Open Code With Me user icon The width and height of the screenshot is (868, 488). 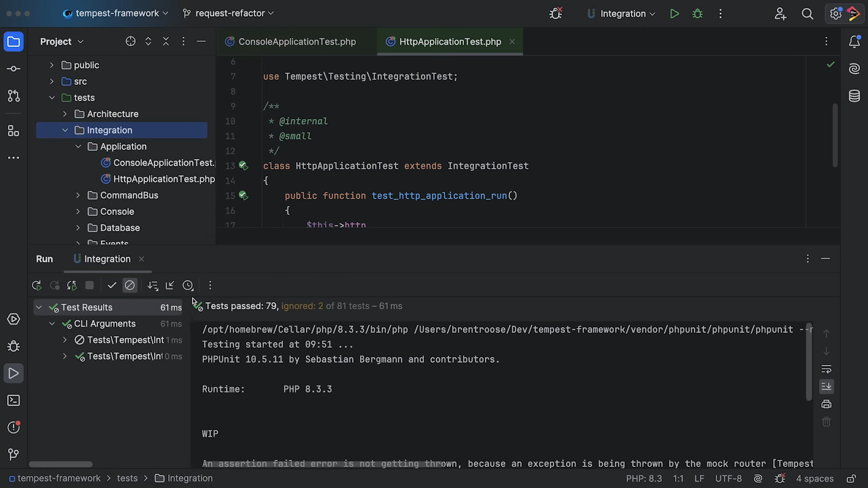tap(780, 14)
